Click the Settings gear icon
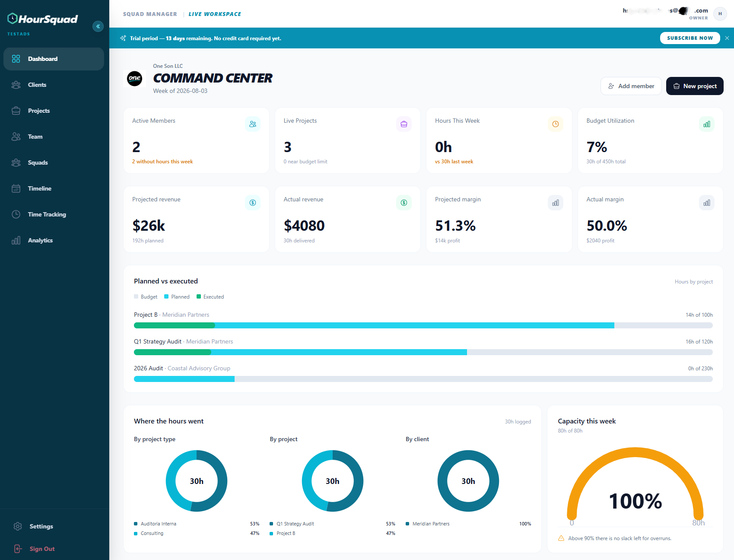Screen dimensions: 734x560 18,526
